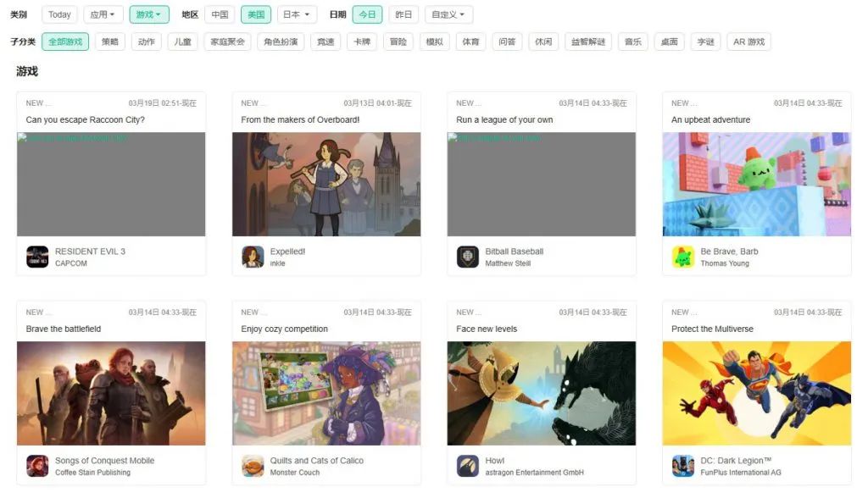
Task: Select the 中国 region
Action: coord(220,14)
